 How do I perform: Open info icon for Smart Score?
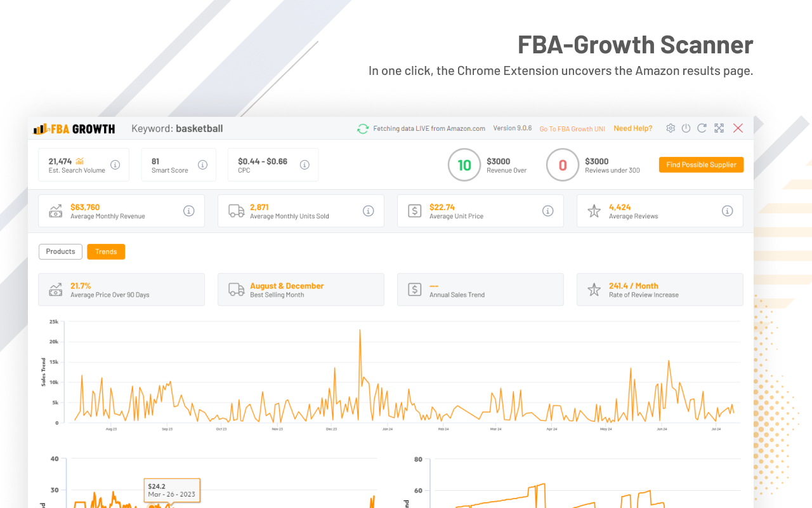[x=202, y=165]
